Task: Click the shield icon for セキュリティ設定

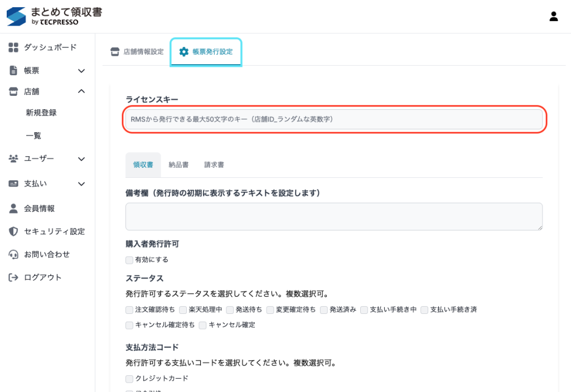Action: click(x=13, y=231)
